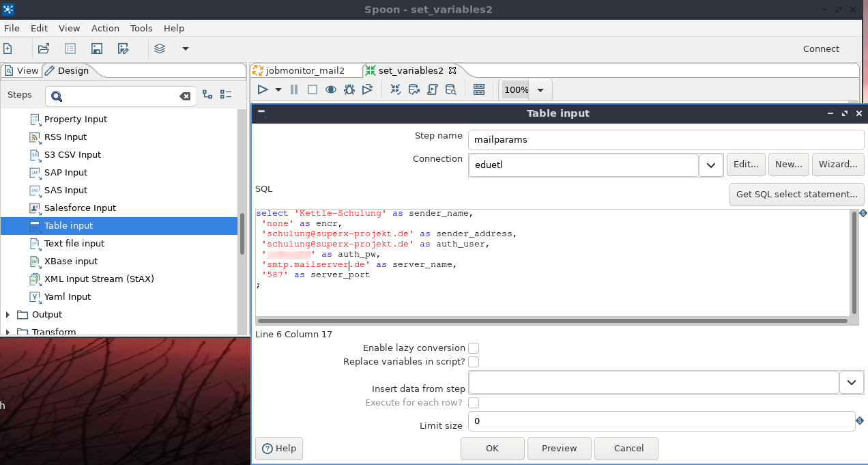Expand the Output folder in steps tree
This screenshot has width=868, height=465.
click(x=8, y=315)
